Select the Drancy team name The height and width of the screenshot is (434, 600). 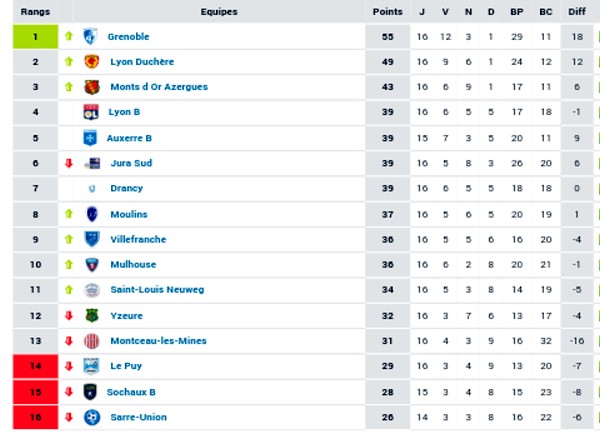pyautogui.click(x=126, y=188)
